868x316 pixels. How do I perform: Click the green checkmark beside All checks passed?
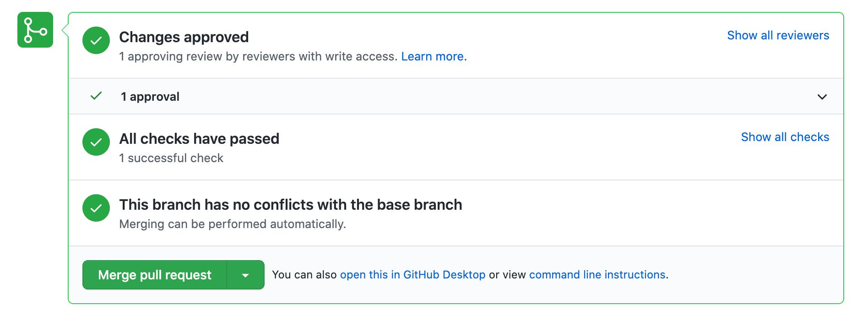point(96,142)
